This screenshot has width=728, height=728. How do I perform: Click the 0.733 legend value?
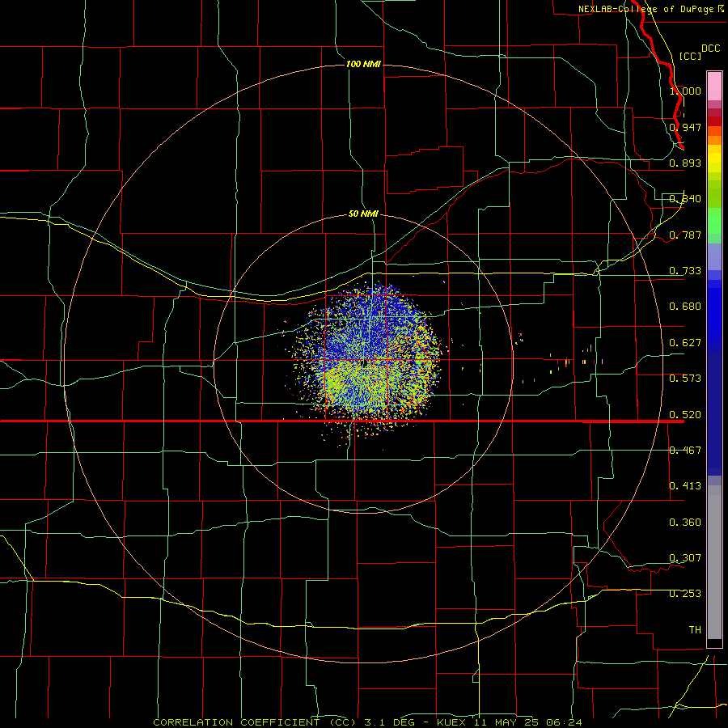(685, 271)
